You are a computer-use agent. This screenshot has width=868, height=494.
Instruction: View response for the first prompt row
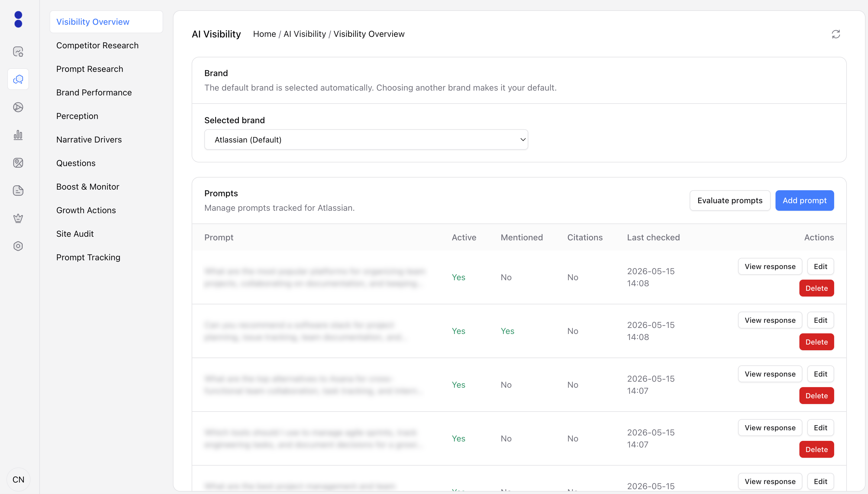pyautogui.click(x=770, y=266)
